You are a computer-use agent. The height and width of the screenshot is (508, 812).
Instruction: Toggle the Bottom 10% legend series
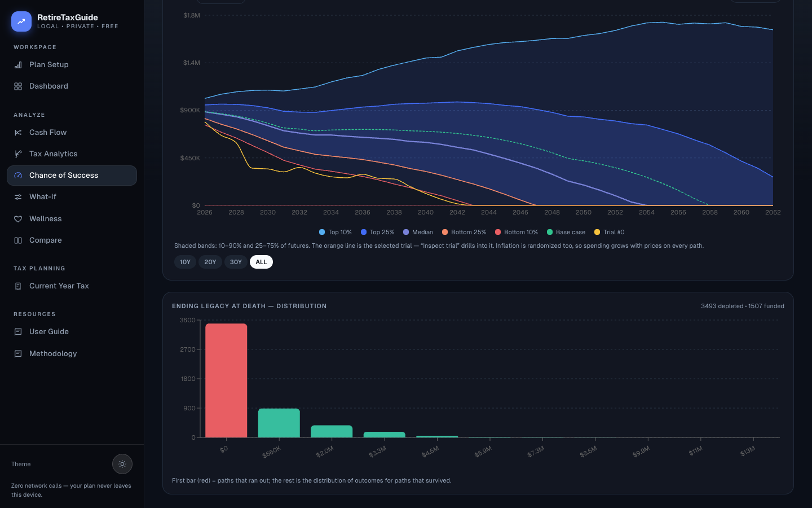point(517,232)
